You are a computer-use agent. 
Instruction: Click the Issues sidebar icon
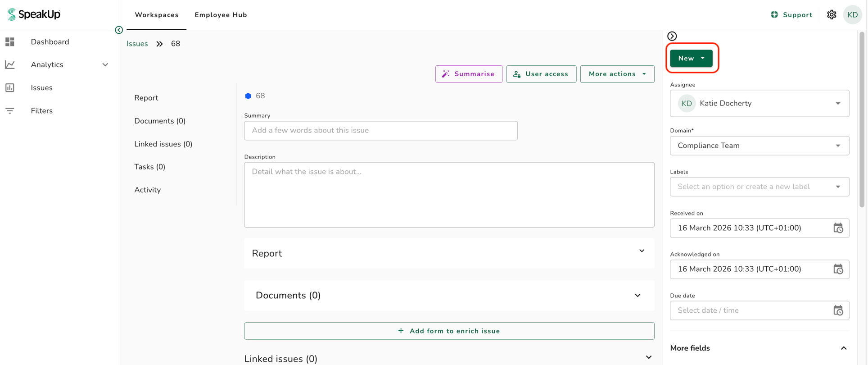[10, 88]
